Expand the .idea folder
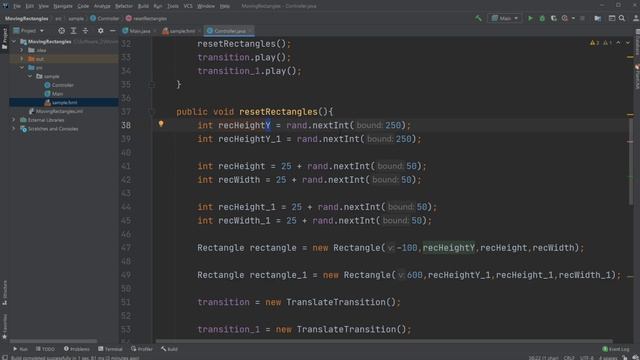 22,50
